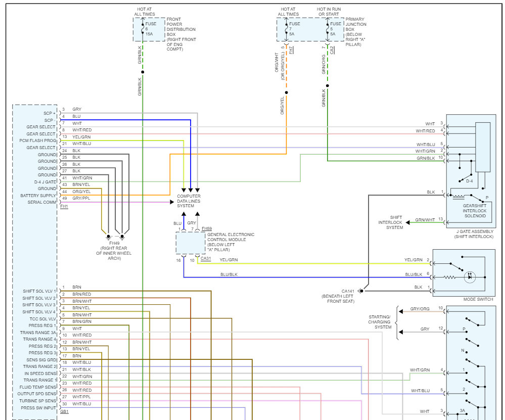The width and height of the screenshot is (505, 420).
Task: Click the 'IN SPEED SENS' pin label
Action: (x=40, y=374)
